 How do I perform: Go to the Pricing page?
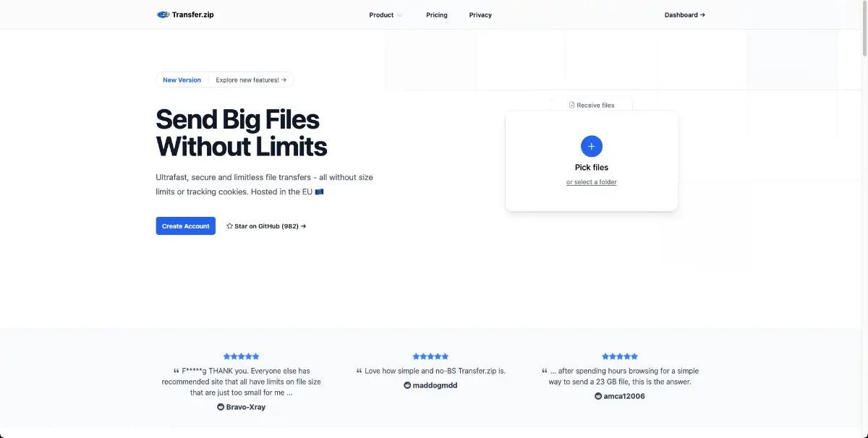(437, 14)
